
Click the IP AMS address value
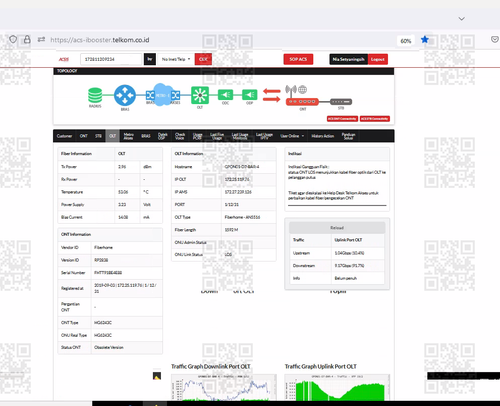238,192
